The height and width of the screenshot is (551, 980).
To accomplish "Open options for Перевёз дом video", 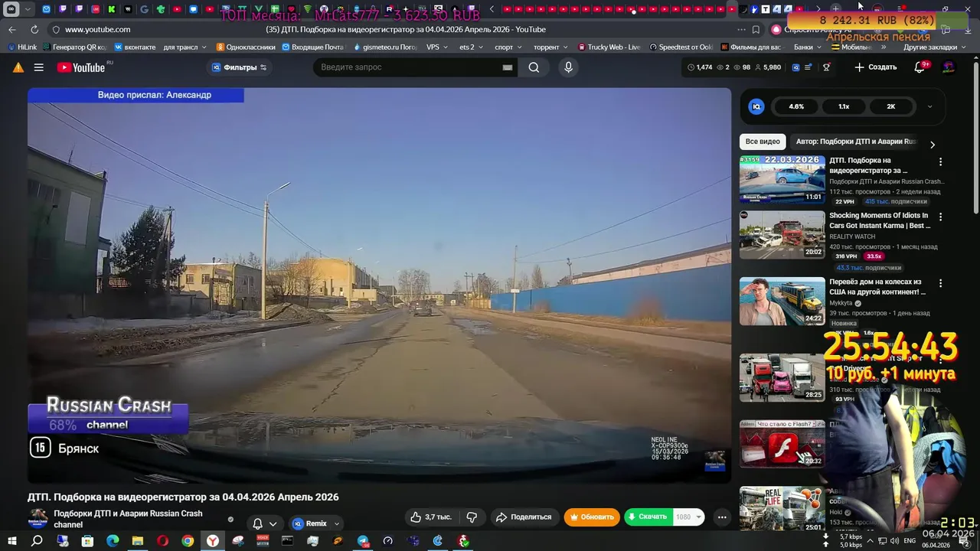I will pyautogui.click(x=940, y=283).
